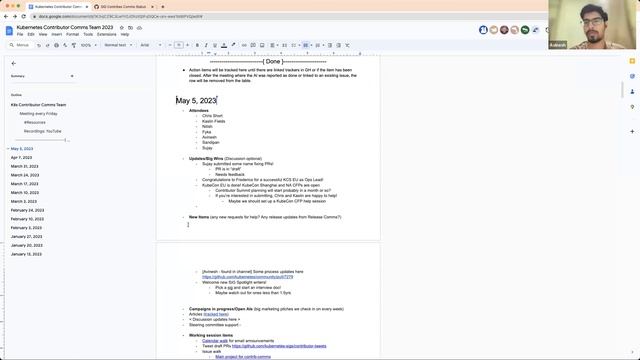640x360 pixels.
Task: Open the community pull request link
Action: tap(247, 277)
